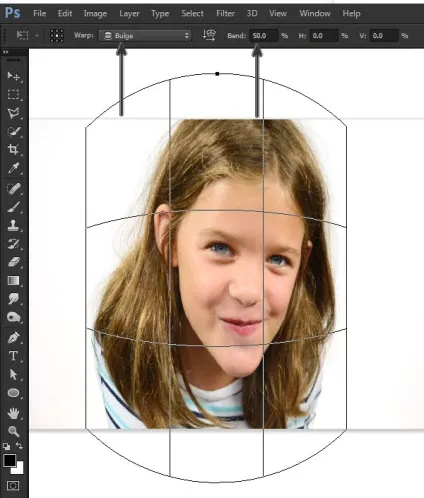Select the Clone Stamp tool

(13, 225)
